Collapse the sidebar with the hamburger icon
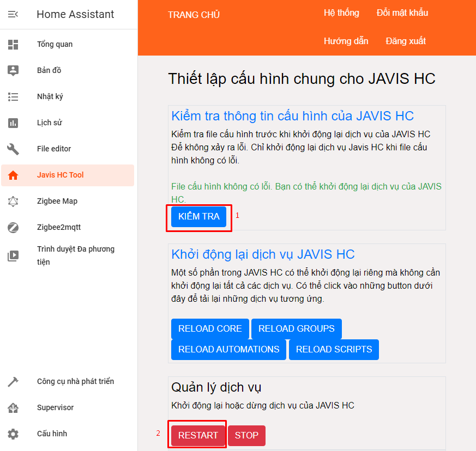The image size is (476, 451). click(13, 14)
